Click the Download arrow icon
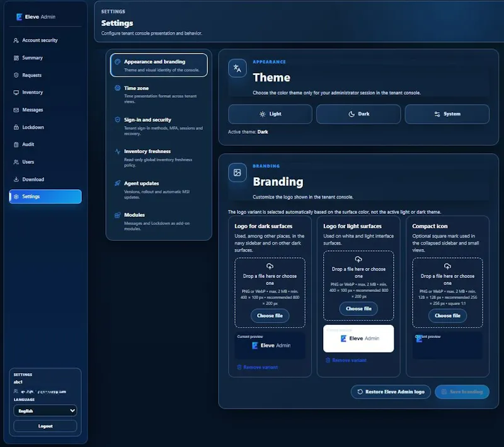 click(16, 179)
